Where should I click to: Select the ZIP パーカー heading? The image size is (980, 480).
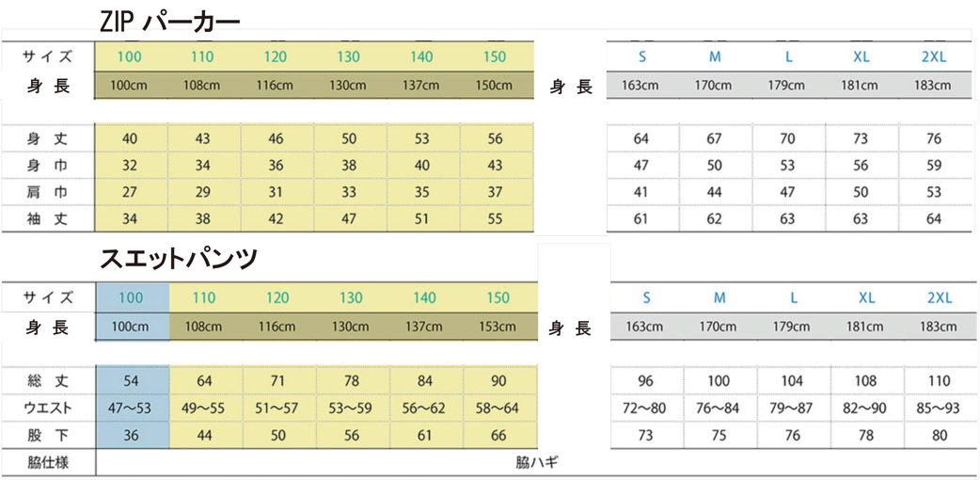pos(169,22)
